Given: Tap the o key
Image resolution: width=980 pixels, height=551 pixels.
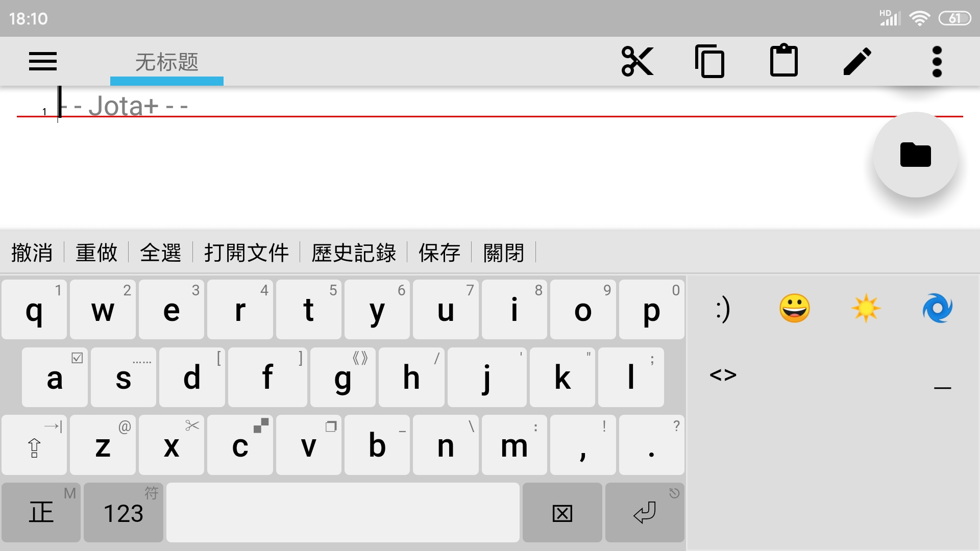Looking at the screenshot, I should pyautogui.click(x=583, y=310).
